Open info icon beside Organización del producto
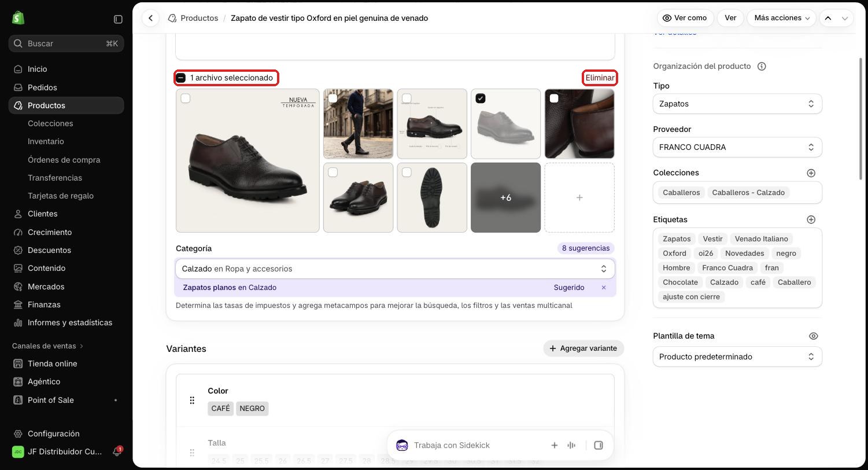 [762, 66]
